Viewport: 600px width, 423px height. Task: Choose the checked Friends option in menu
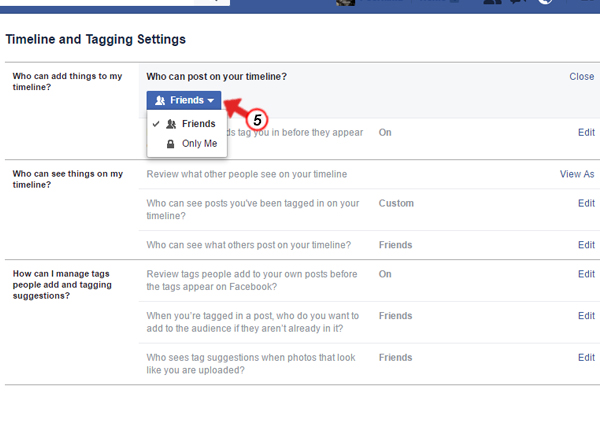[x=197, y=124]
